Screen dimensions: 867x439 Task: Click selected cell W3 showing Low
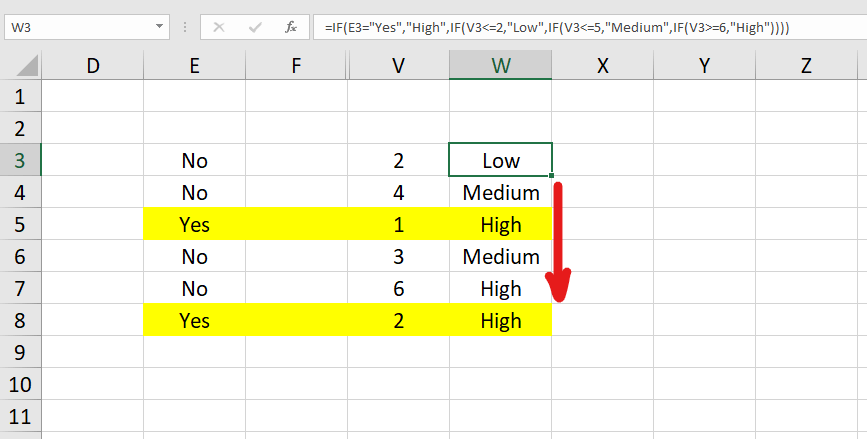pos(500,160)
